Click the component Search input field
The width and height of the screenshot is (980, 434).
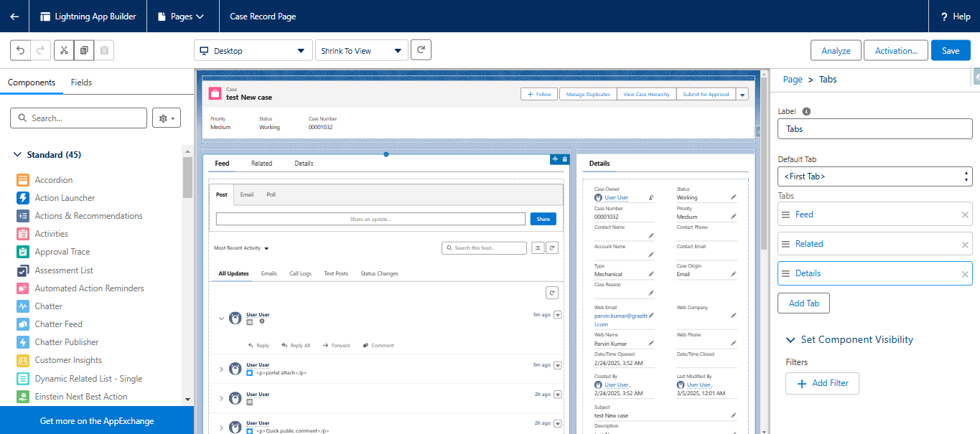(x=78, y=118)
